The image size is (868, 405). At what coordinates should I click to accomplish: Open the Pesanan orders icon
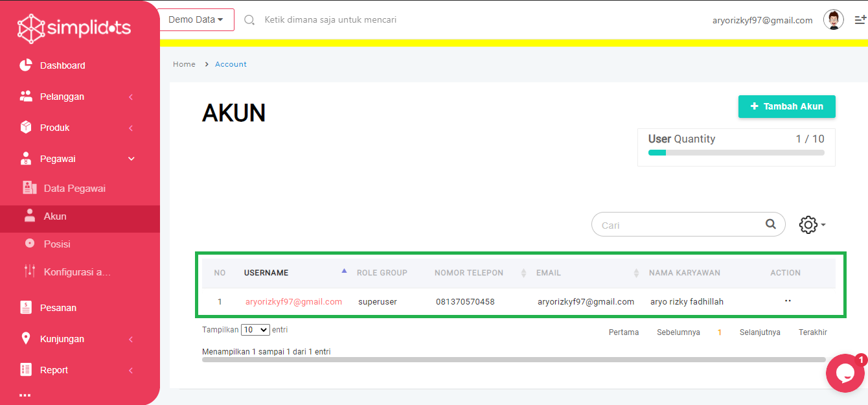(26, 308)
